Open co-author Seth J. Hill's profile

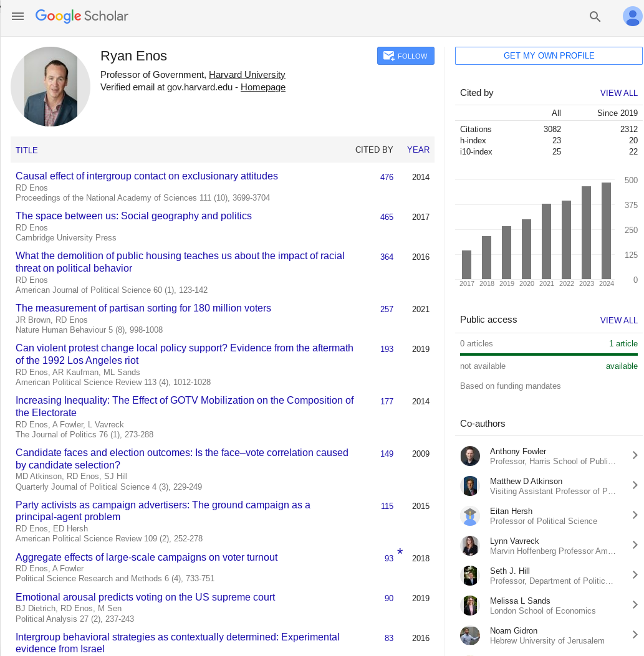tap(509, 571)
